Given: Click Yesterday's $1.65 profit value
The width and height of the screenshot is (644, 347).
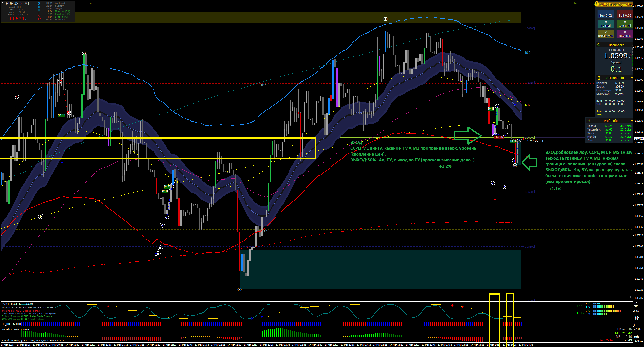Looking at the screenshot, I should (x=609, y=129).
